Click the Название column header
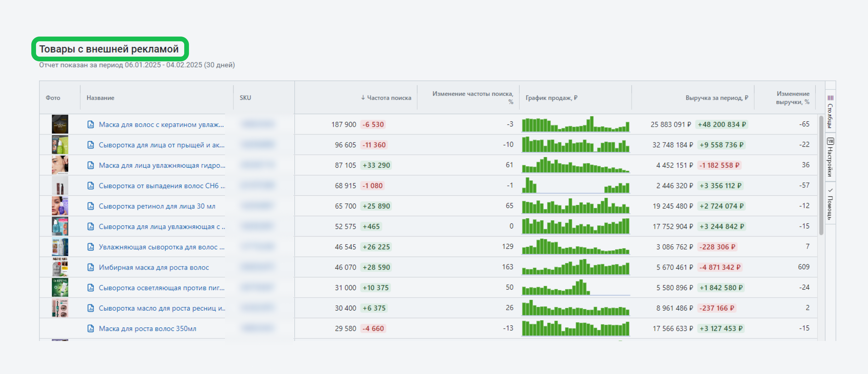 (100, 98)
